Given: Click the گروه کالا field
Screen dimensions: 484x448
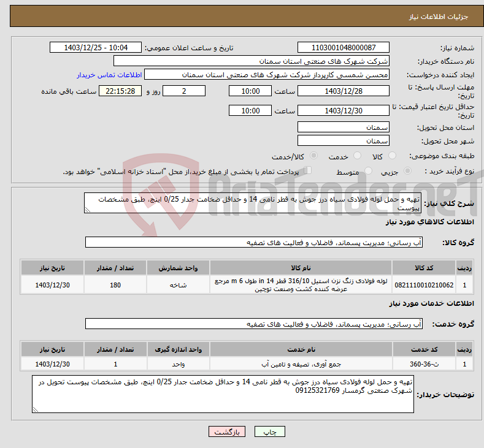Looking at the screenshot, I should (x=254, y=242).
